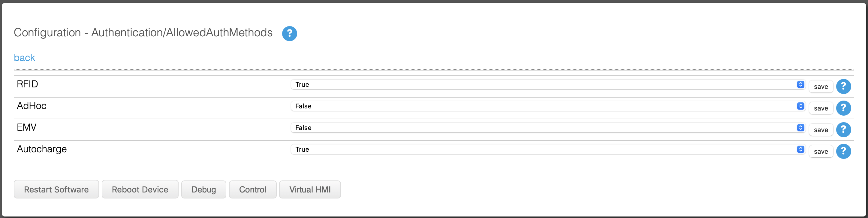The height and width of the screenshot is (218, 868).
Task: Save the Autocharge setting
Action: pyautogui.click(x=821, y=151)
